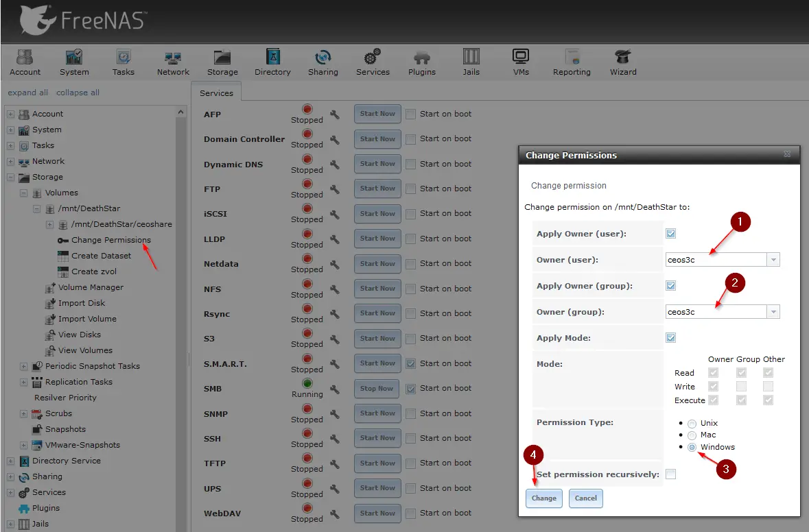The width and height of the screenshot is (809, 532).
Task: Click the collapse all link
Action: coord(78,93)
